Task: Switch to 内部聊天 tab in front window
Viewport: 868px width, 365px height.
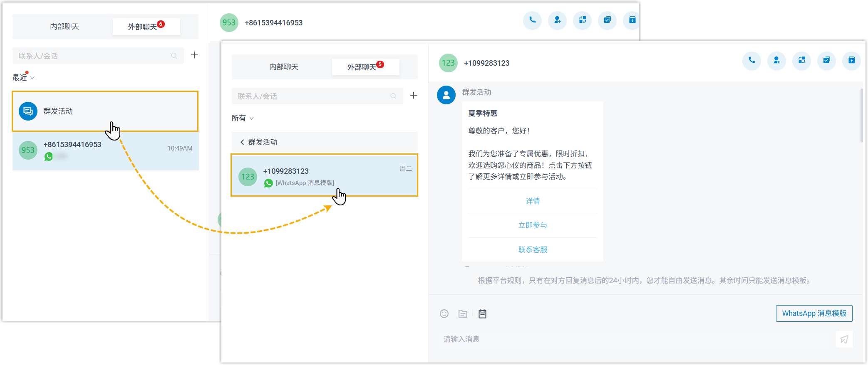Action: pyautogui.click(x=283, y=67)
